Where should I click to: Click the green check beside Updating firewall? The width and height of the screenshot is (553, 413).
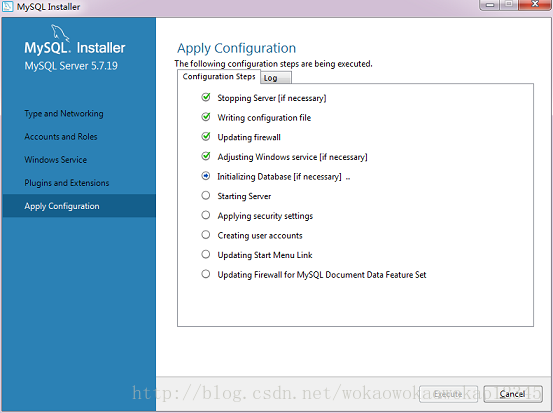tap(206, 136)
